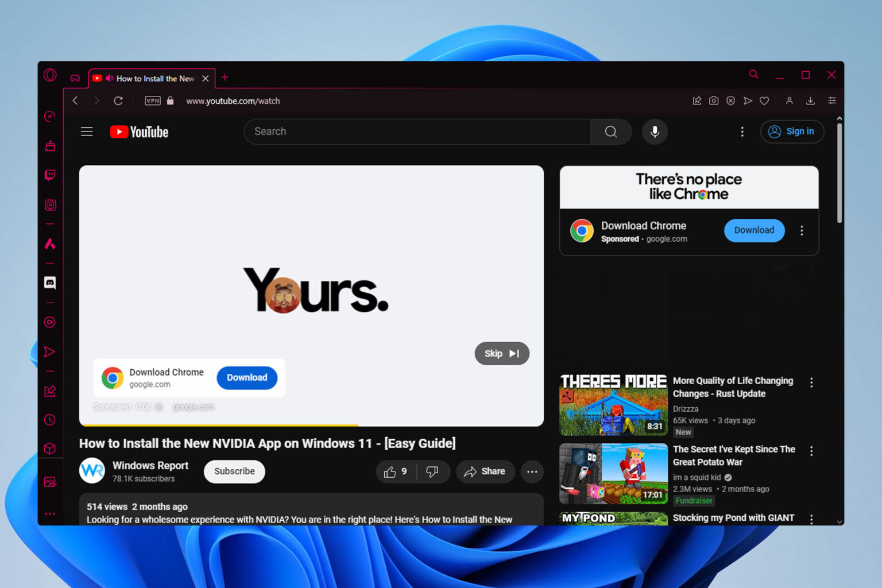Open the Aria AI icon in sidebar
Image resolution: width=882 pixels, height=588 pixels.
[50, 244]
